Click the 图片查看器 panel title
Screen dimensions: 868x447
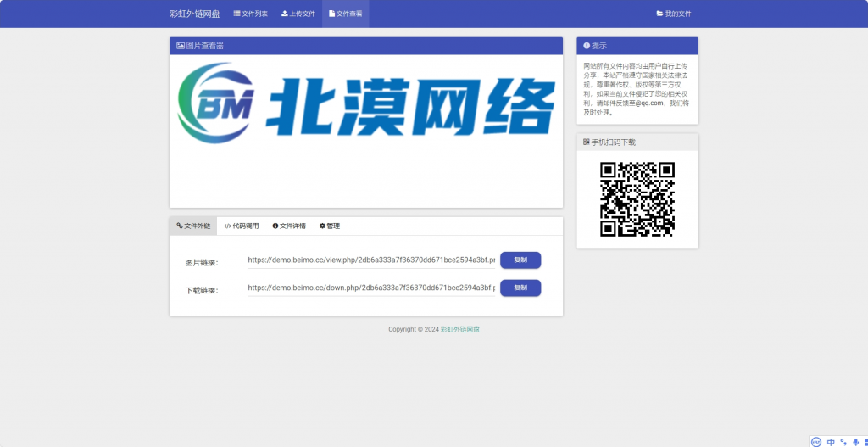click(205, 46)
